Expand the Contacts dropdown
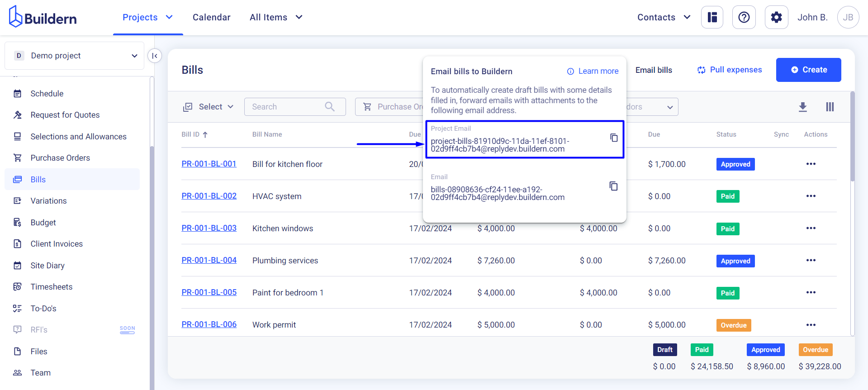Image resolution: width=868 pixels, height=390 pixels. coord(687,17)
